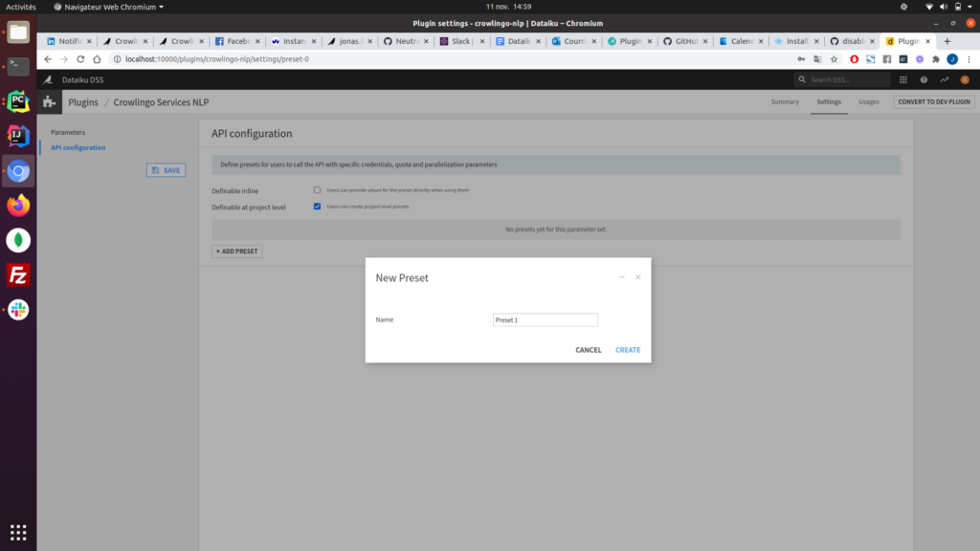980x551 pixels.
Task: Select Parameters in the left sidebar
Action: 68,132
